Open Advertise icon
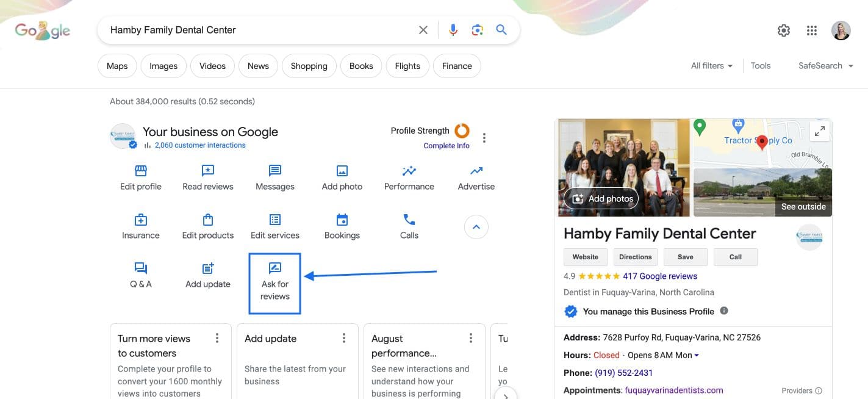 pyautogui.click(x=476, y=171)
